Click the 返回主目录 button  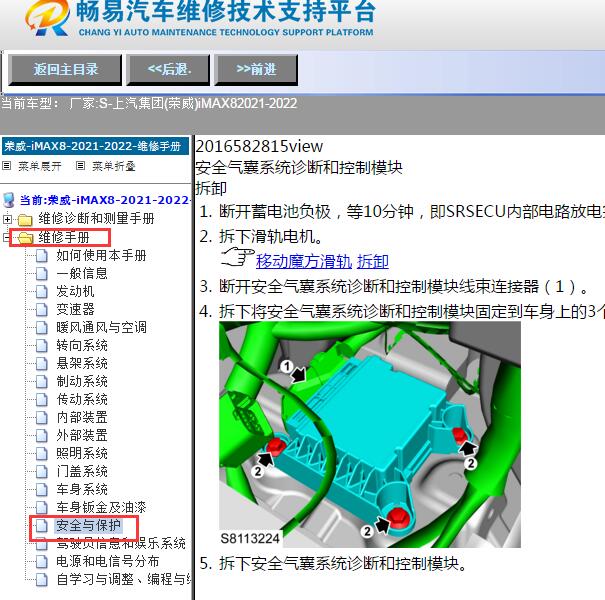65,70
